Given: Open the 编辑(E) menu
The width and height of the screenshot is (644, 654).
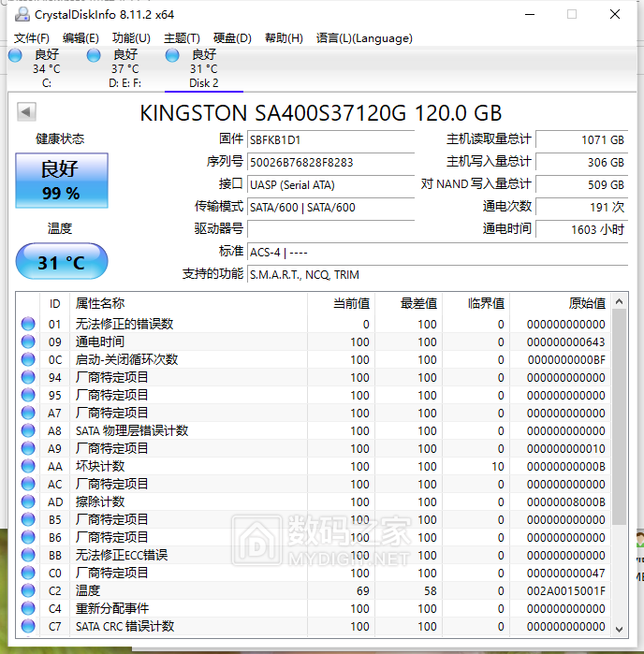Looking at the screenshot, I should click(80, 38).
